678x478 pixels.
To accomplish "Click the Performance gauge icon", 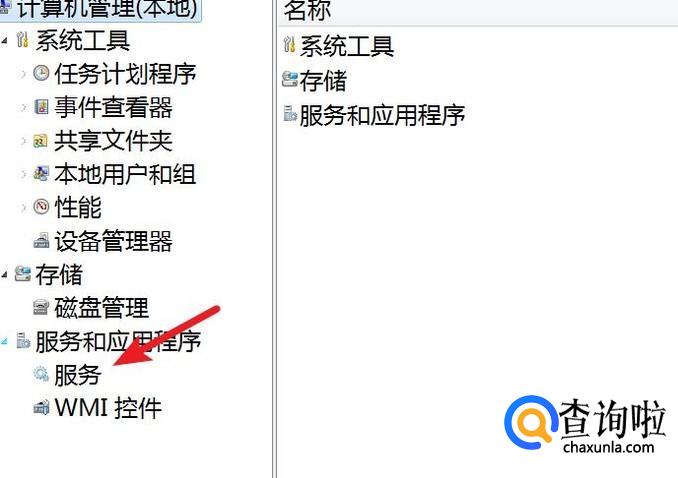I will point(41,207).
